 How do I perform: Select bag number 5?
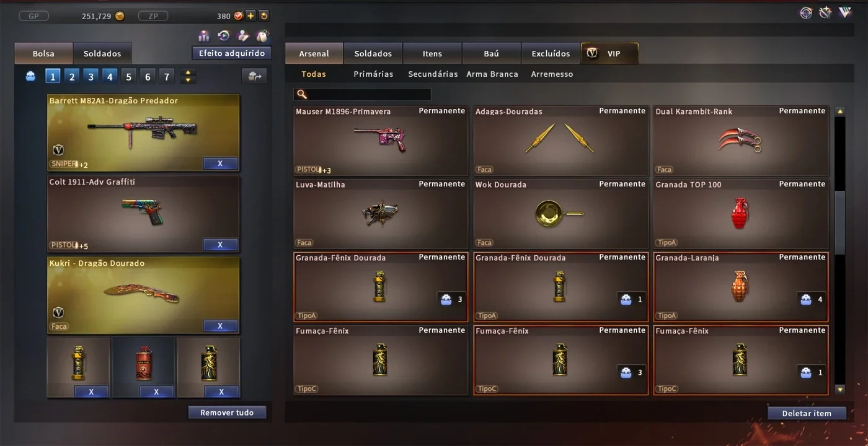(128, 76)
